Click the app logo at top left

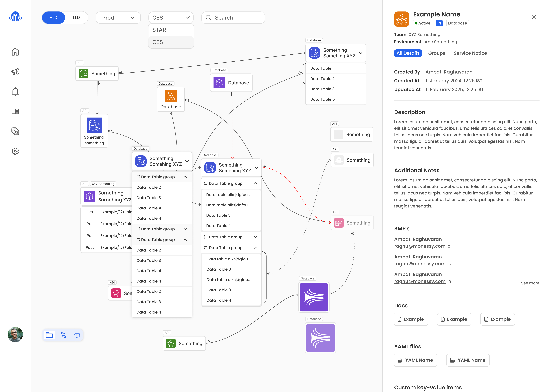(x=15, y=16)
